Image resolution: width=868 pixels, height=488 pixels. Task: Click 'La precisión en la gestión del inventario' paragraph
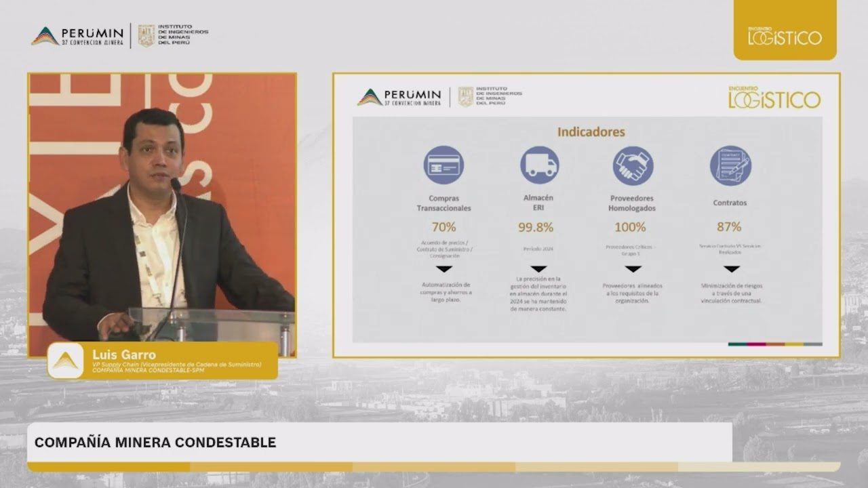click(538, 294)
